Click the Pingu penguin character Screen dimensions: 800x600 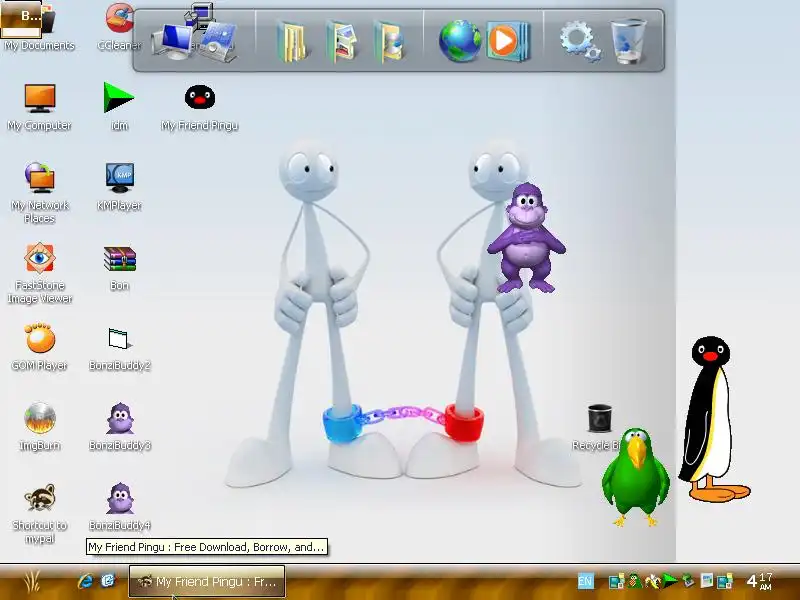713,419
